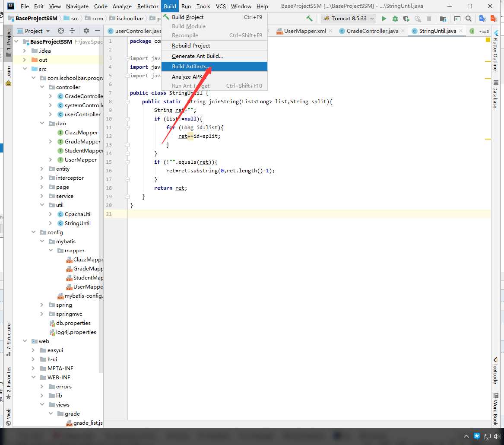Collapse the controller package arrow
The image size is (504, 445).
[x=42, y=87]
